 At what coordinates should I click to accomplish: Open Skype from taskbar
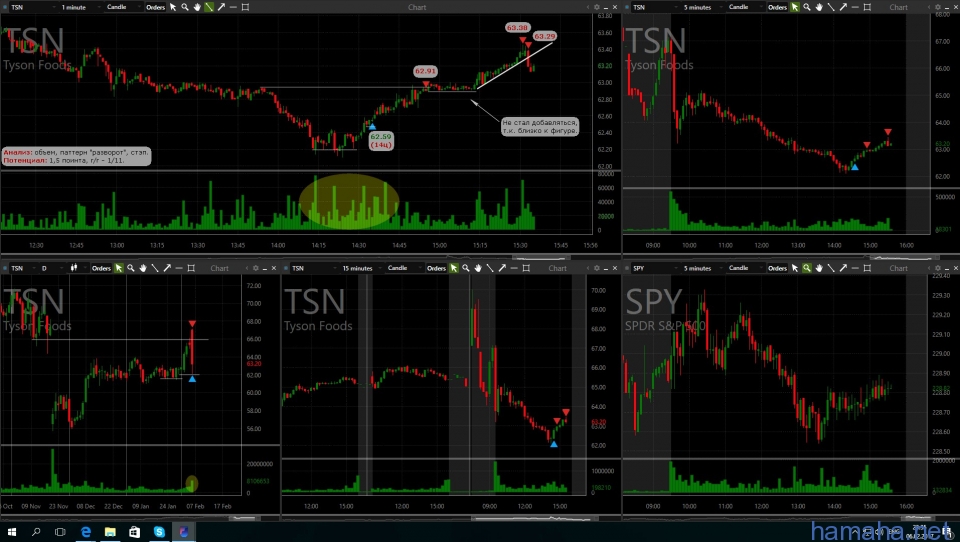point(159,532)
